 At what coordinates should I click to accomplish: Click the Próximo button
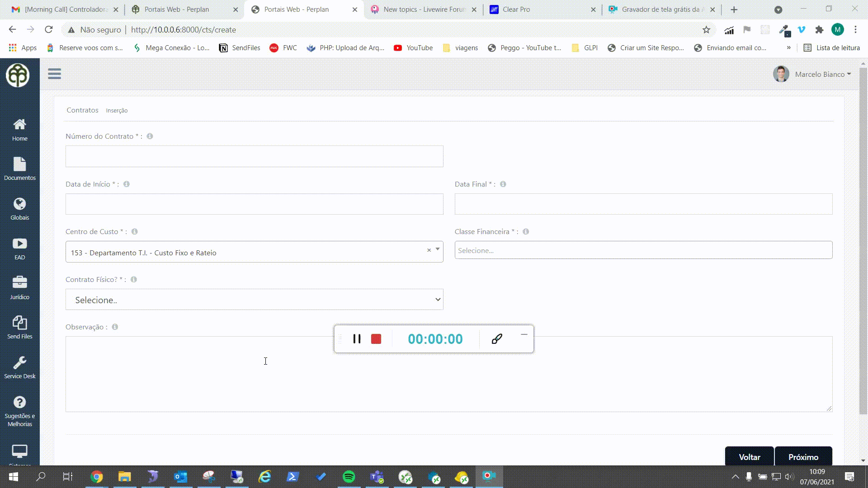(803, 457)
